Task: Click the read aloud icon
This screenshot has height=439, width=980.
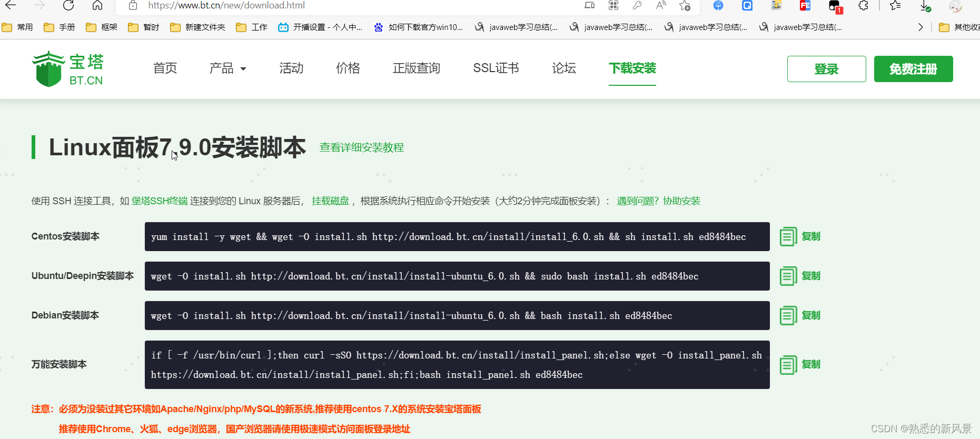Action: pos(661,5)
